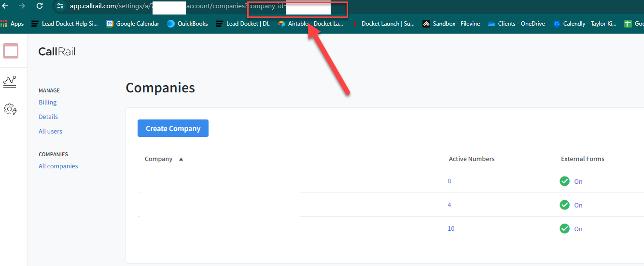Screen dimensions: 644x266
Task: Toggle External Forms On for the 8-number company
Action: coord(571,181)
